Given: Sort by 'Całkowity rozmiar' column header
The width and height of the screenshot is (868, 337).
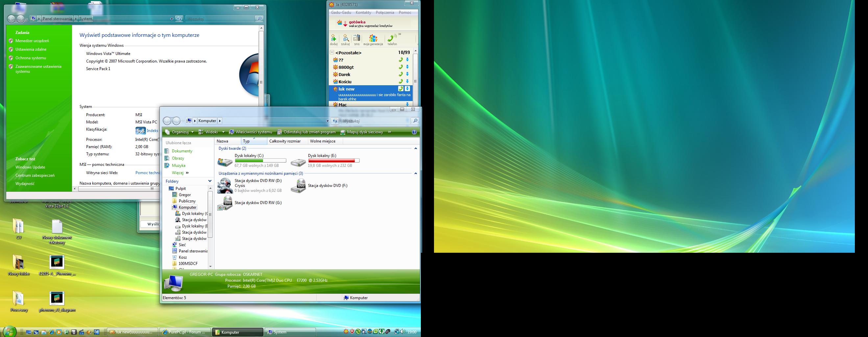Looking at the screenshot, I should (287, 141).
